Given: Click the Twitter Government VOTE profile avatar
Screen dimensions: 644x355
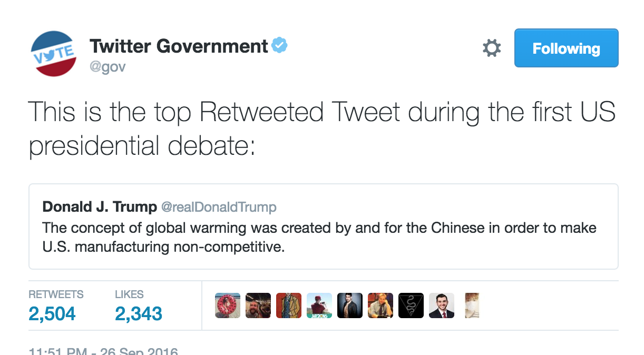Looking at the screenshot, I should tap(54, 54).
